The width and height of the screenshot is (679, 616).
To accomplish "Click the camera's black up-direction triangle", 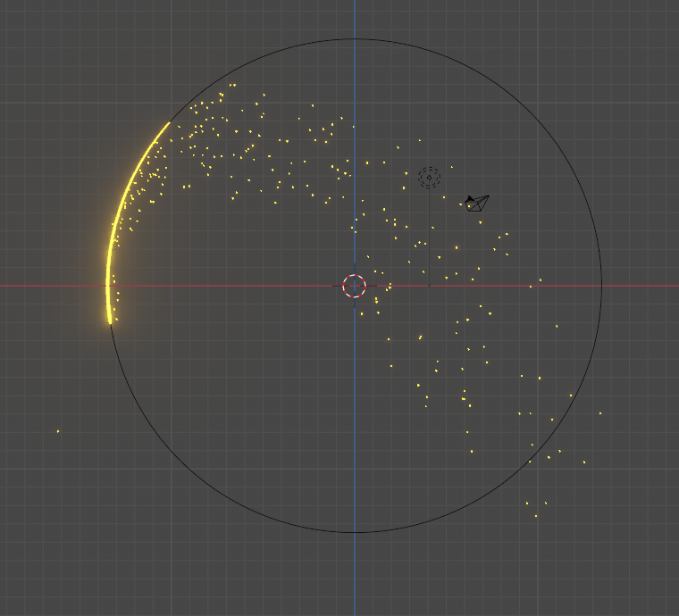I will pos(470,199).
